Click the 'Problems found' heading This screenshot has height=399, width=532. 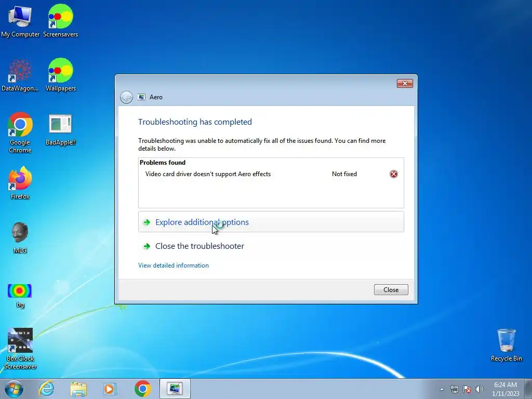[163, 163]
